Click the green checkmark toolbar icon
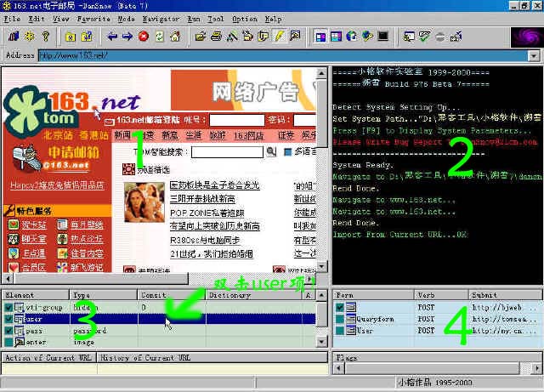Screen dimensions: 544x392 click(x=424, y=36)
